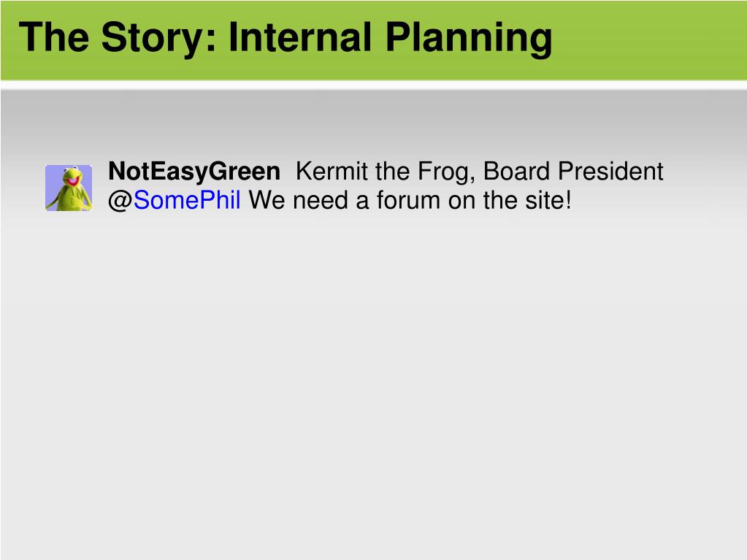
Task: Click the word "President" in the display name
Action: click(x=610, y=171)
